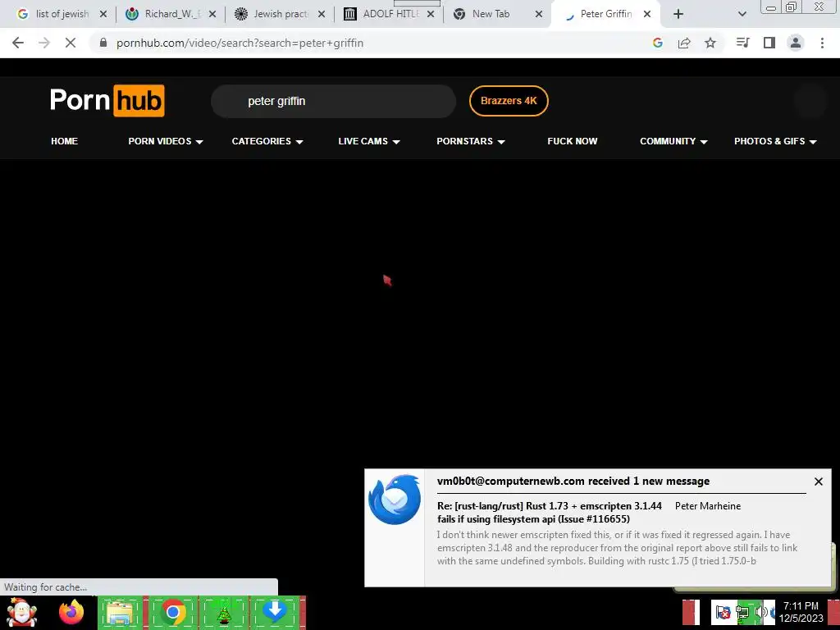Close the Richard_W. tab
This screenshot has width=840, height=630.
point(212,14)
